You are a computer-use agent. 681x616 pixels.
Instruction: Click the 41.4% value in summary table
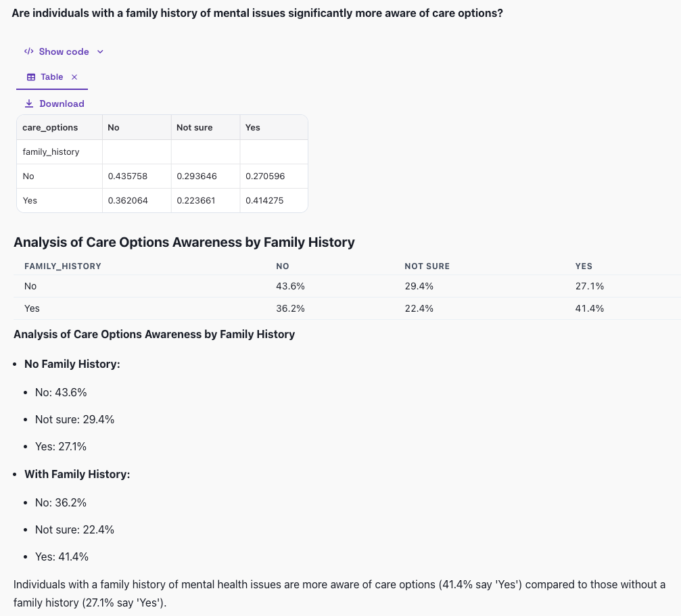(x=589, y=308)
